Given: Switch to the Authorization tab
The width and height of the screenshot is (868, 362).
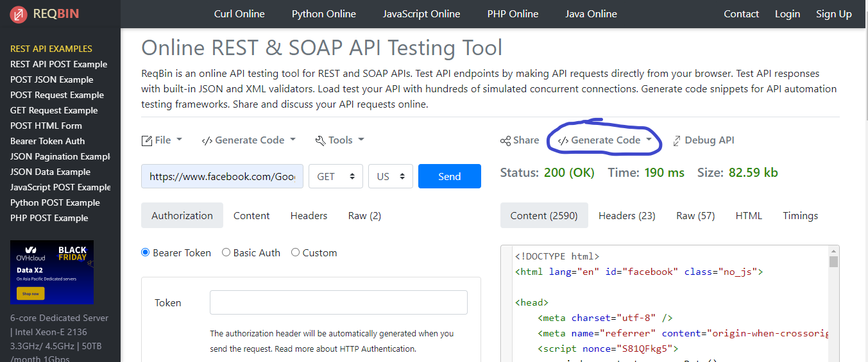Looking at the screenshot, I should [182, 215].
